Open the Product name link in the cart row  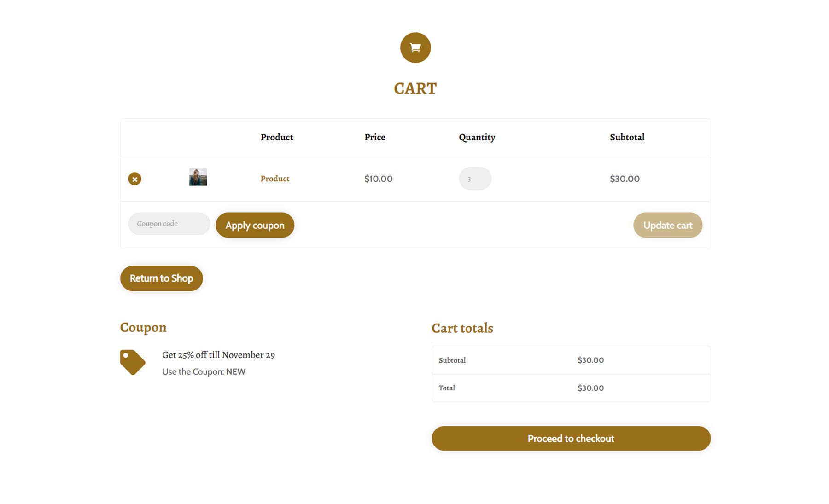274,179
